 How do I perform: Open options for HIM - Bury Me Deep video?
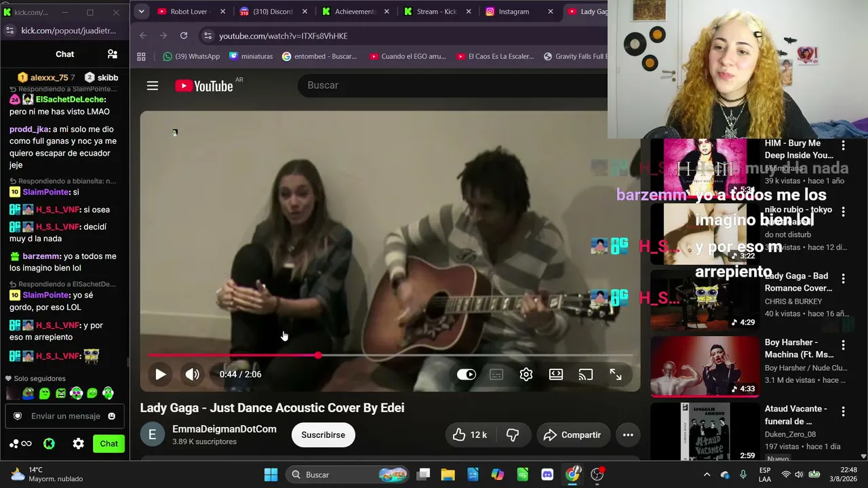pyautogui.click(x=844, y=145)
